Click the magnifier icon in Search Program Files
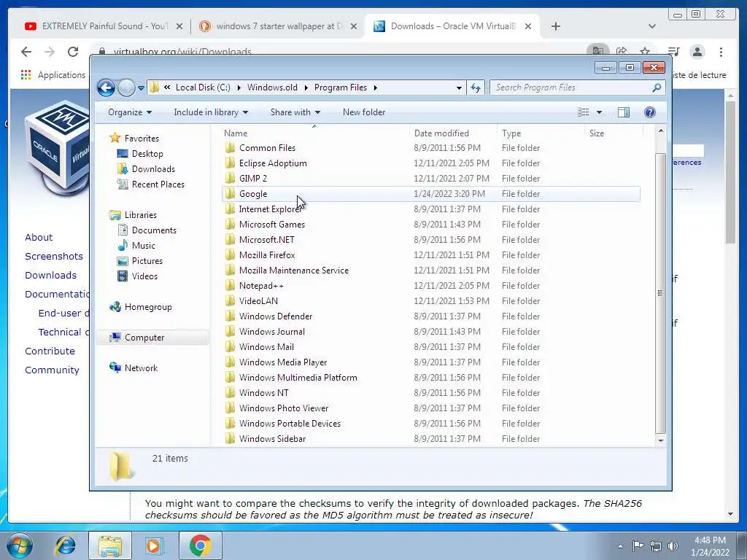 [657, 87]
